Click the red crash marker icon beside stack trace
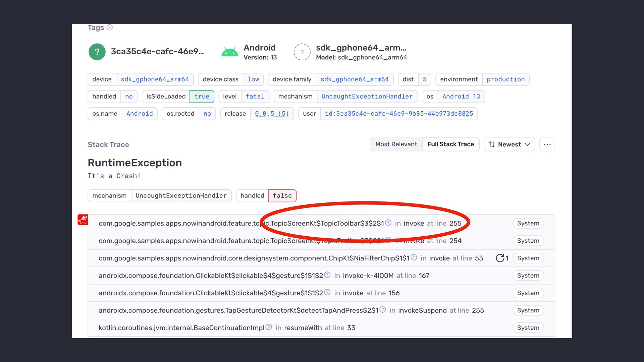The height and width of the screenshot is (362, 644). point(83,220)
